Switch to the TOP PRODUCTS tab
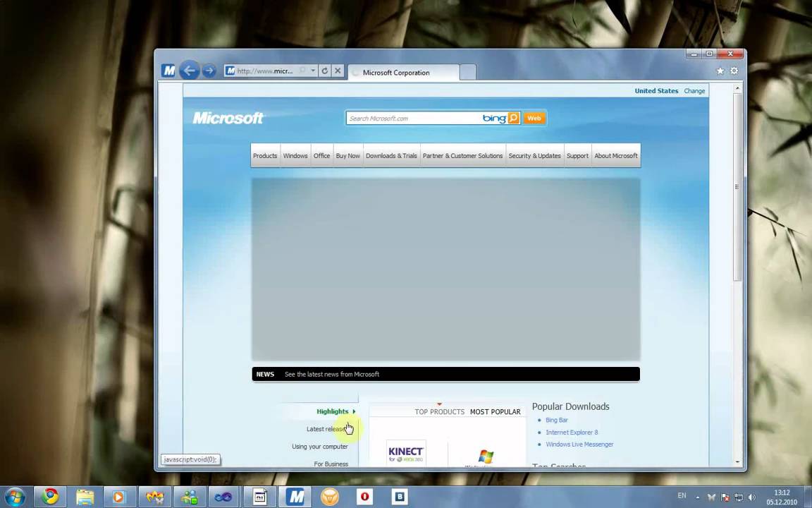This screenshot has height=508, width=812. [x=440, y=411]
